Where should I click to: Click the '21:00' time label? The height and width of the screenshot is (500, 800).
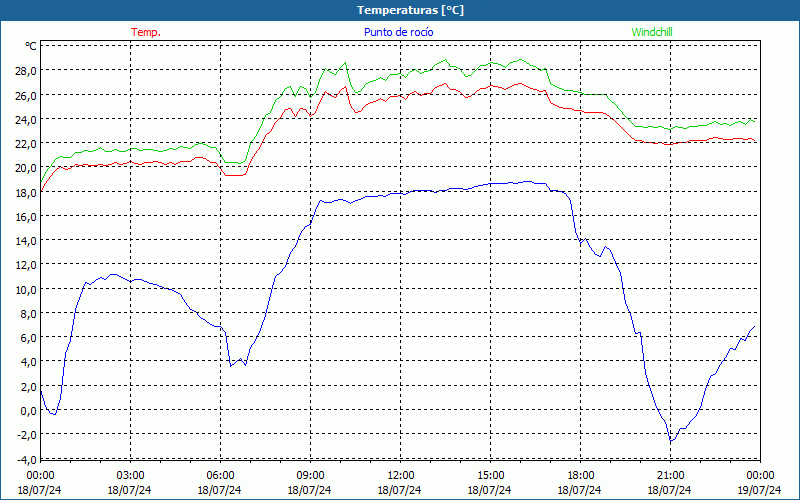point(670,476)
